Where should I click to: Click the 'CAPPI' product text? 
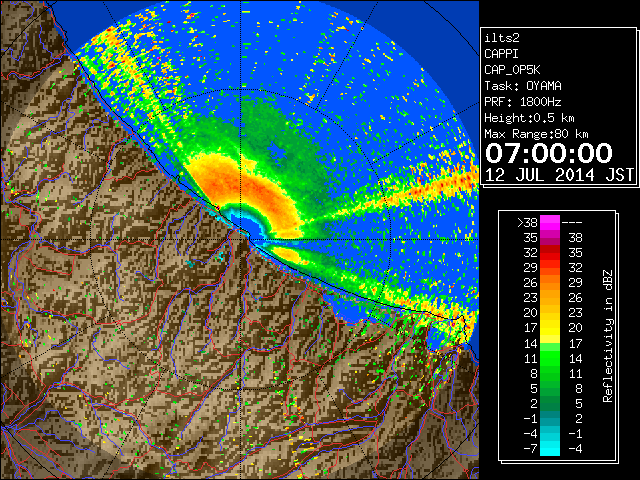501,54
